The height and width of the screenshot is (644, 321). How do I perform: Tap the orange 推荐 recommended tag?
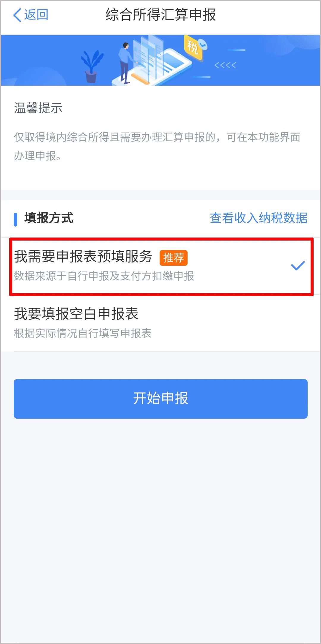tap(173, 258)
